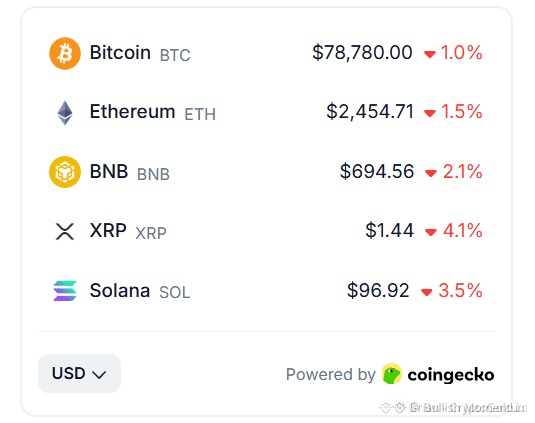This screenshot has height=423, width=535.
Task: Open the Ethereum coin name link
Action: [x=132, y=112]
